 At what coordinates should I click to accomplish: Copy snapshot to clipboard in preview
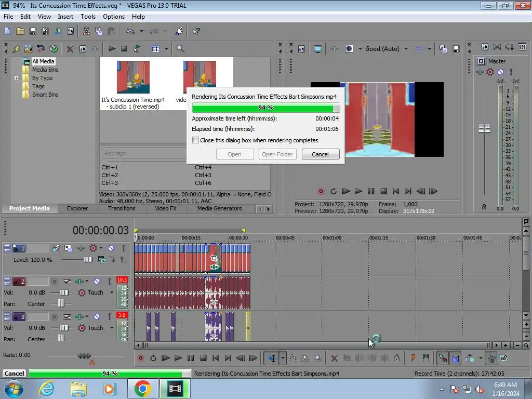coord(443,49)
